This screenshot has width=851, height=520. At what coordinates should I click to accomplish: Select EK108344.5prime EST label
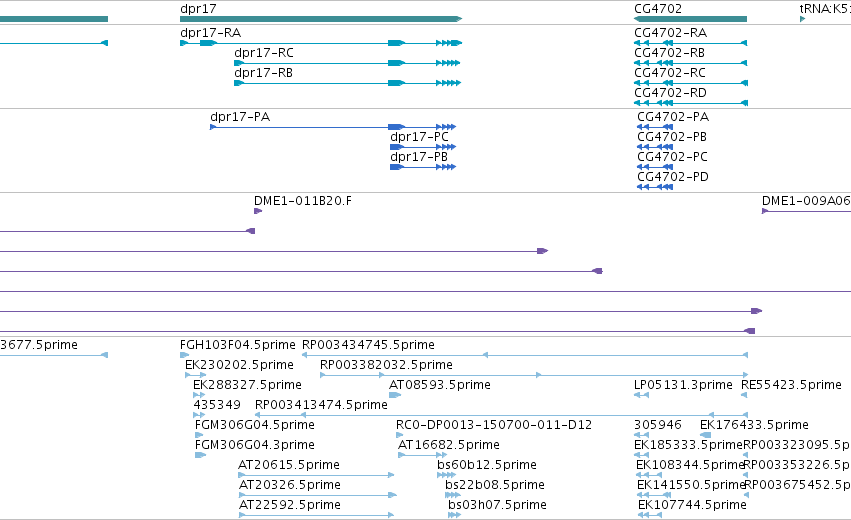coord(690,465)
